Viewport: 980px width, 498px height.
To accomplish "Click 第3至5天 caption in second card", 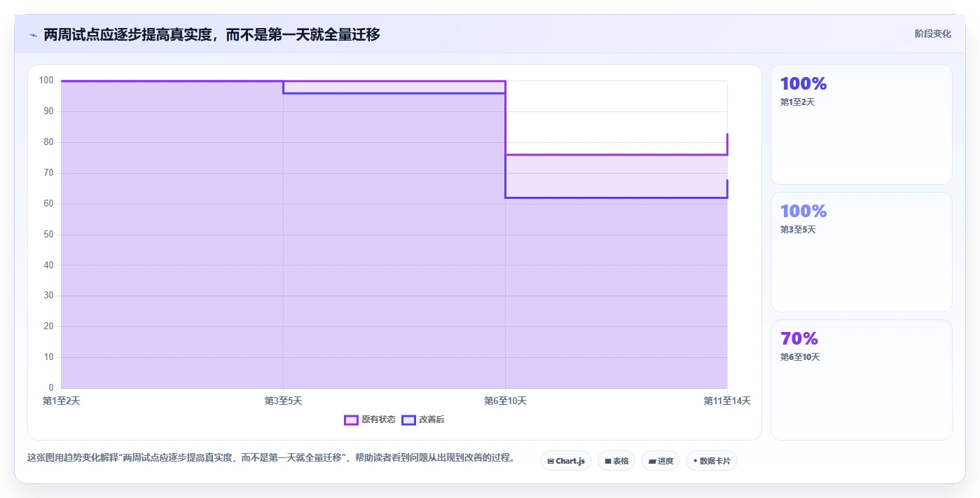I will coord(797,230).
